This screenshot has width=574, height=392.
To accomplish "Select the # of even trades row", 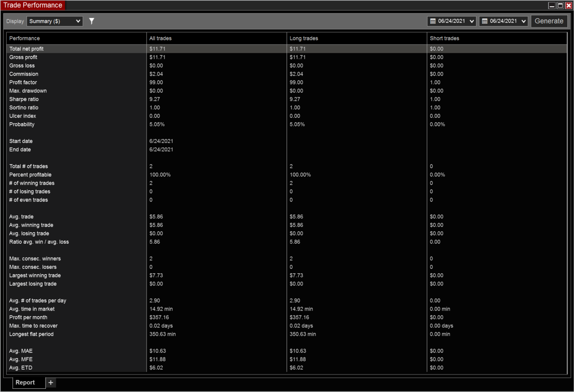I will tap(287, 200).
